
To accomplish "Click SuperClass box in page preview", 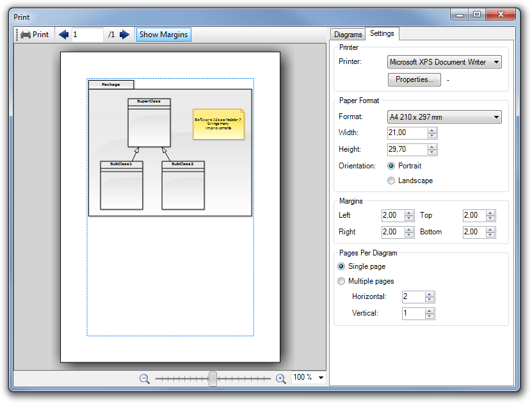I will click(x=149, y=123).
